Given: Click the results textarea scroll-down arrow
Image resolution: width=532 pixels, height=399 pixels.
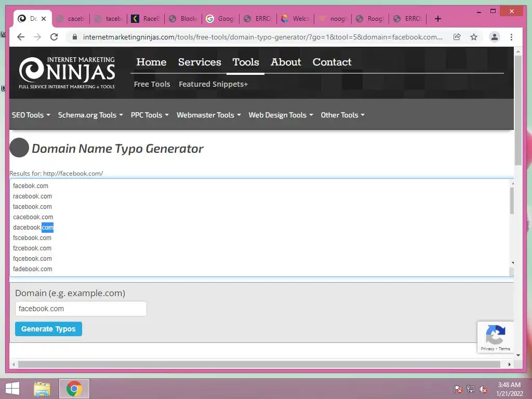Looking at the screenshot, I should click(512, 263).
